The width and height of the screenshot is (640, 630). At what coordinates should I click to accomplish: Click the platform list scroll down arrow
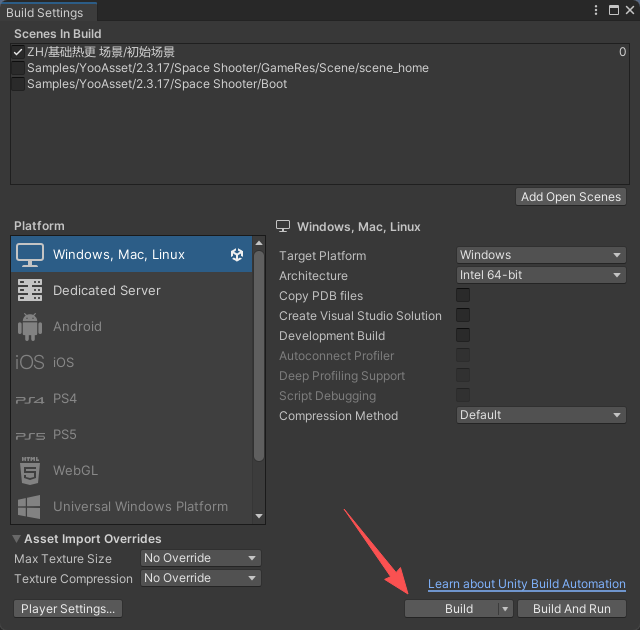coord(259,516)
